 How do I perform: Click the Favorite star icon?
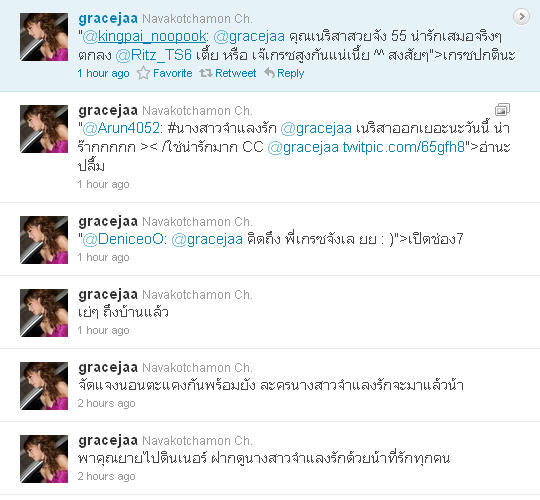143,73
